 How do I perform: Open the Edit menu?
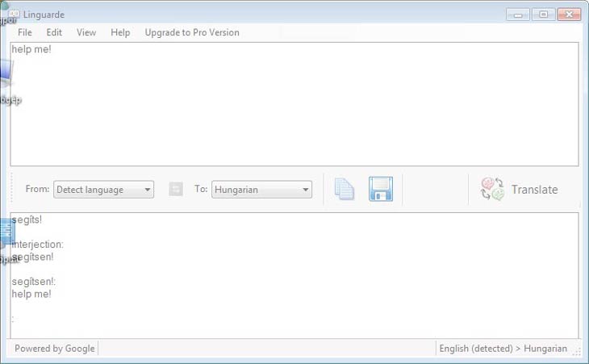(54, 32)
